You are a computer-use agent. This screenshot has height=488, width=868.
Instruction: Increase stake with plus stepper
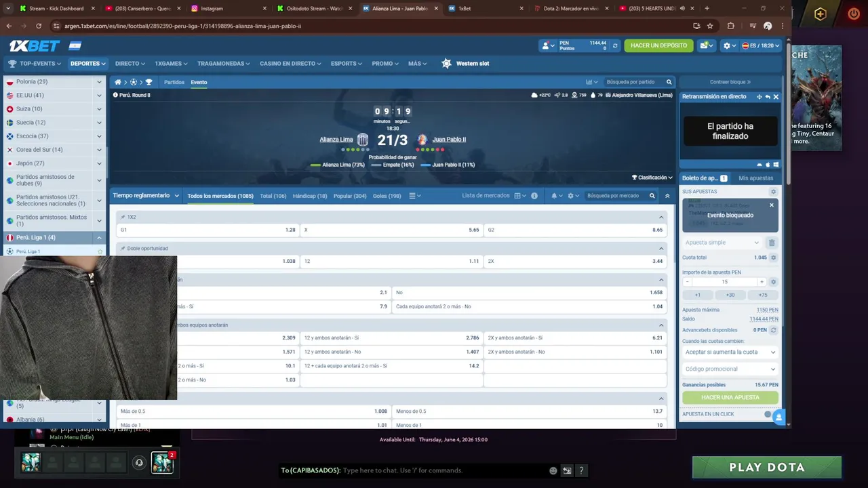tap(762, 282)
